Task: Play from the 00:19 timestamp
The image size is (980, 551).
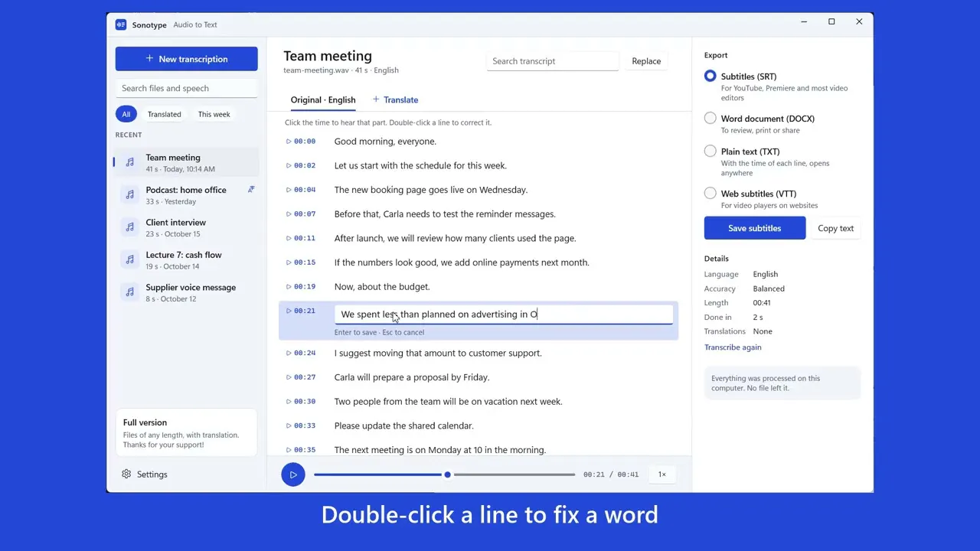Action: 300,287
